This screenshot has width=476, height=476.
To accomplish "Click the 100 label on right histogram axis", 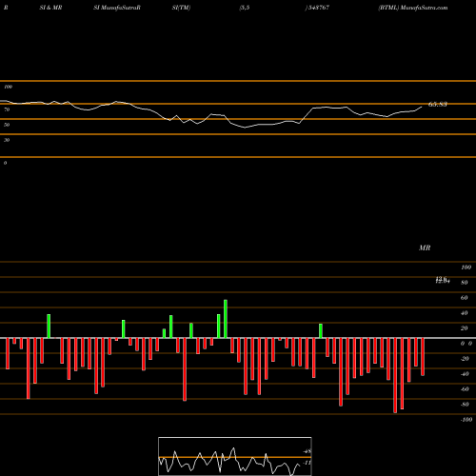I will click(466, 268).
